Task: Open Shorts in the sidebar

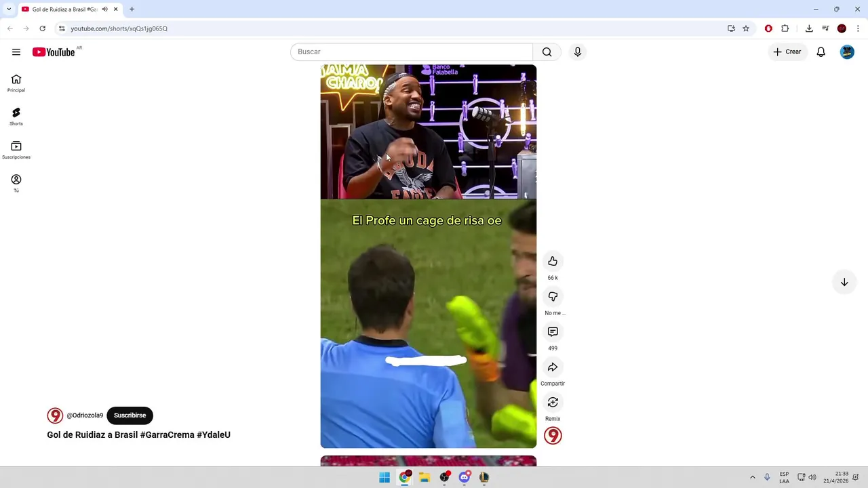Action: click(16, 117)
